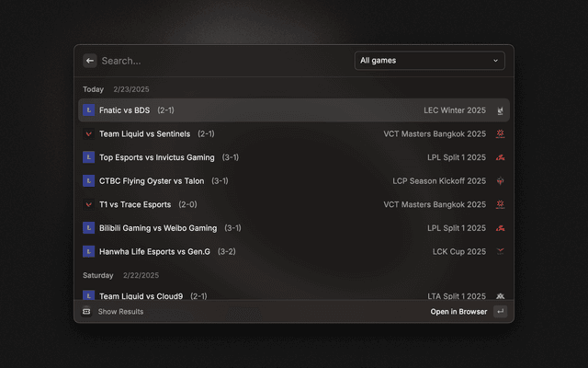Screen dimensions: 588x368
Task: Click the Fnatic vs BDS game icon
Action: [x=89, y=110]
